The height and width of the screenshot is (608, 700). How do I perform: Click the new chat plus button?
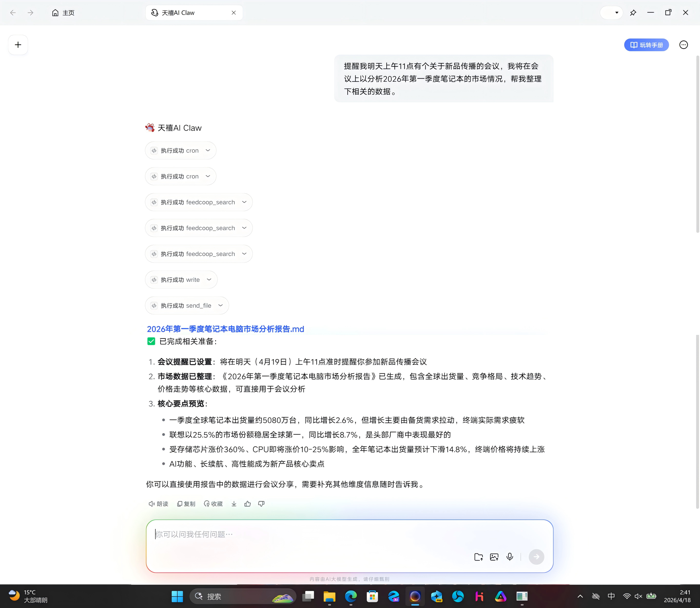[18, 45]
